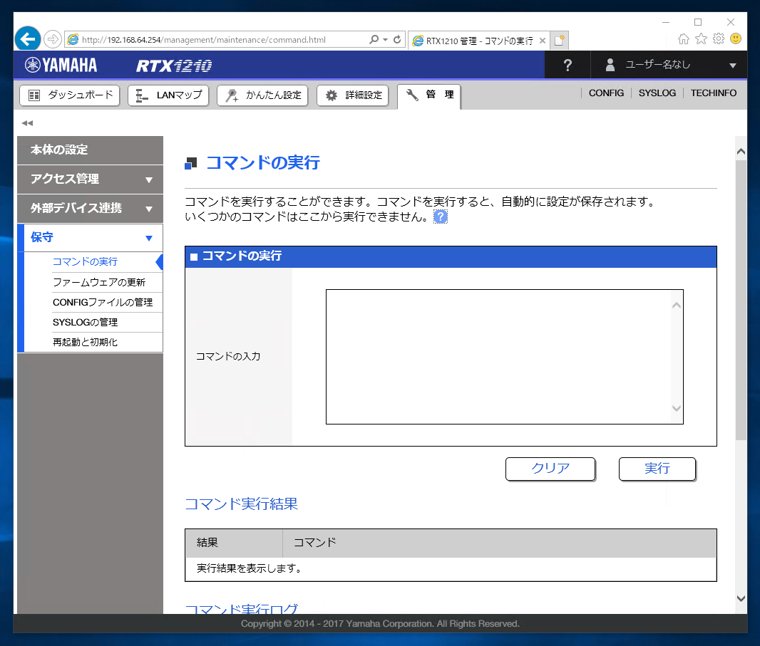
Task: Open the CONFIG link
Action: click(x=606, y=93)
